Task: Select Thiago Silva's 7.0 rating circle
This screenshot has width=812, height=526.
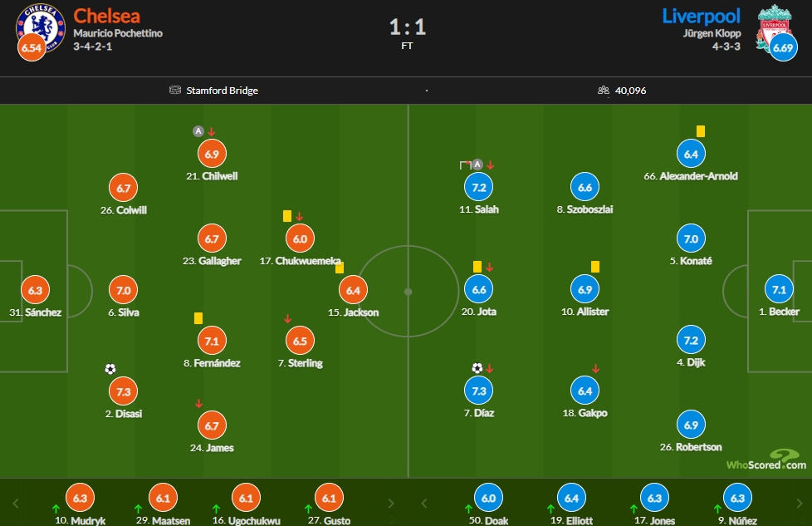Action: pyautogui.click(x=123, y=290)
